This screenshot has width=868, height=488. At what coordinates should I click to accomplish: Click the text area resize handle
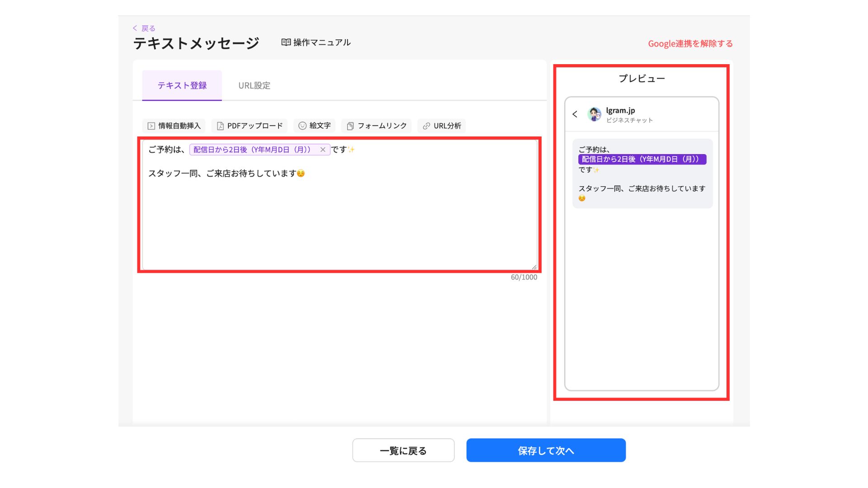click(x=534, y=267)
